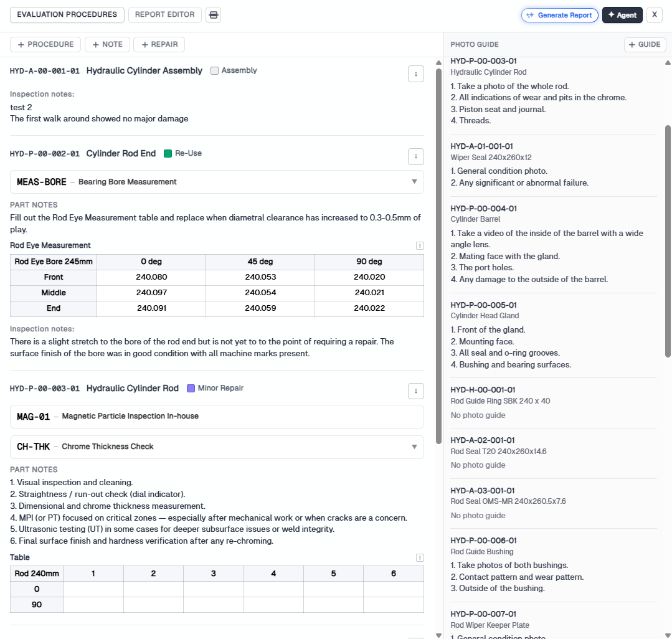The image size is (672, 639).
Task: Click Hydraulic Cylinder Assembly title
Action: coord(144,71)
